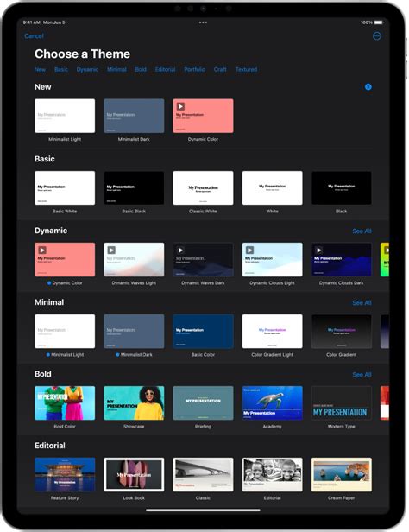
Task: See all Minimal themes
Action: [x=362, y=302]
